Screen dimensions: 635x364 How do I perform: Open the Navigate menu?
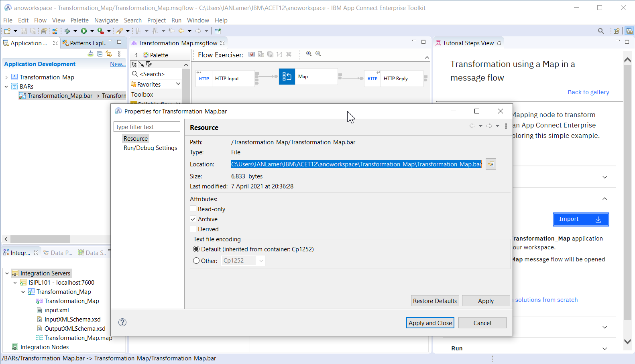[x=106, y=20]
